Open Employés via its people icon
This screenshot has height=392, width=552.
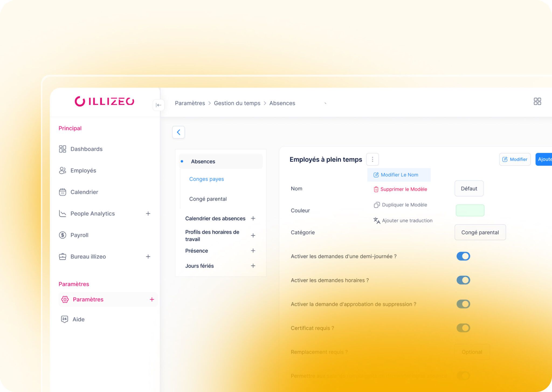click(63, 170)
